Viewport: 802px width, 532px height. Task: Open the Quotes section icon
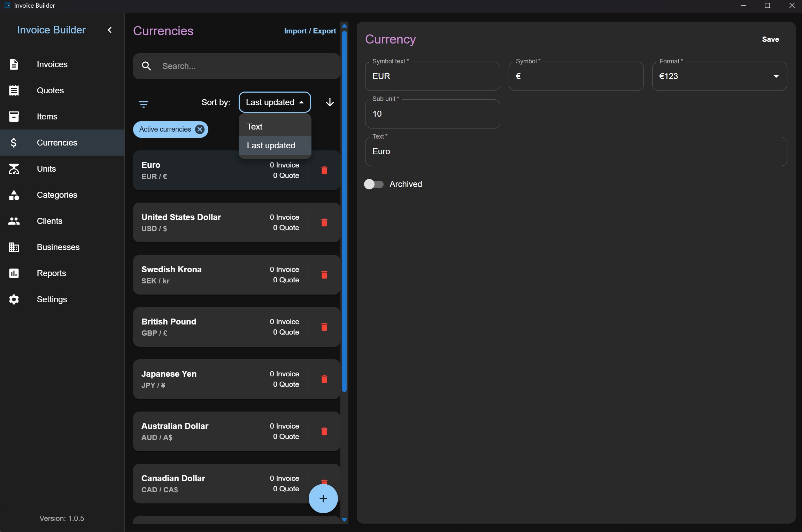coord(14,91)
